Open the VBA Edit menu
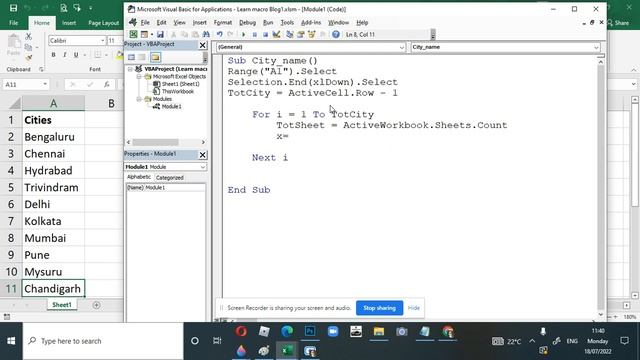 pos(162,22)
